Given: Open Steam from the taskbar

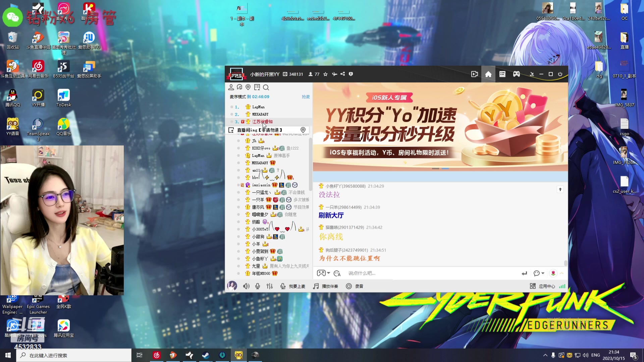Looking at the screenshot, I should click(206, 355).
